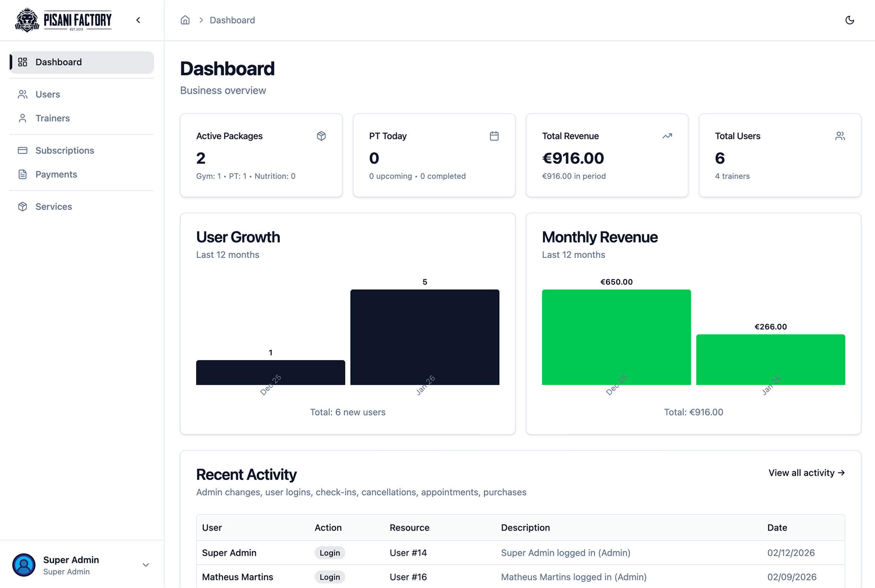Image resolution: width=875 pixels, height=588 pixels.
Task: Click the package icon on Active Packages card
Action: pyautogui.click(x=321, y=136)
